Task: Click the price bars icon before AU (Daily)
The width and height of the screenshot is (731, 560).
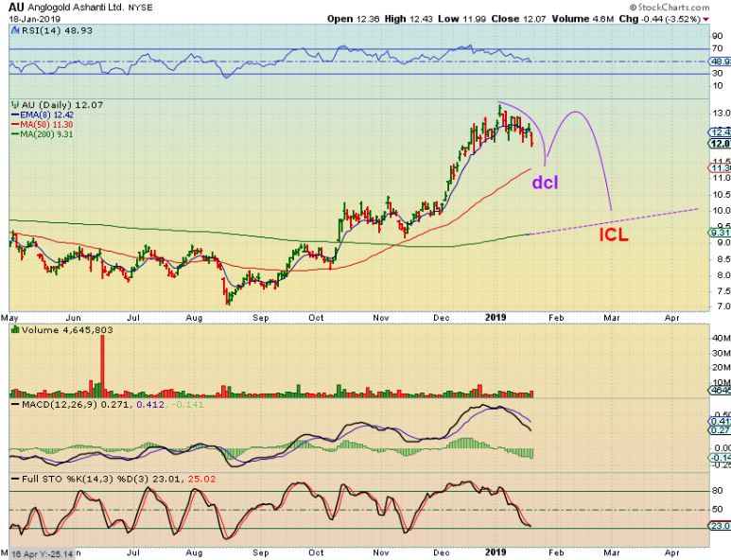Action: click(15, 105)
